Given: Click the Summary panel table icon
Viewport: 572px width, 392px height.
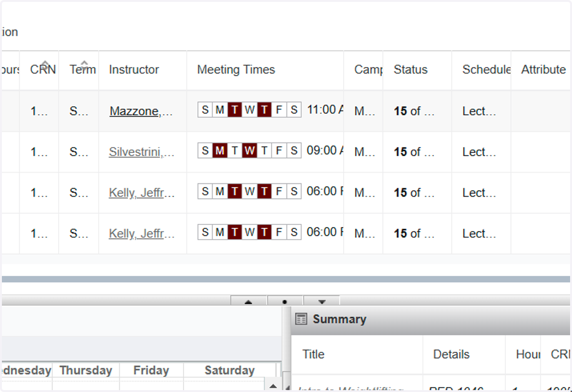Looking at the screenshot, I should click(301, 319).
